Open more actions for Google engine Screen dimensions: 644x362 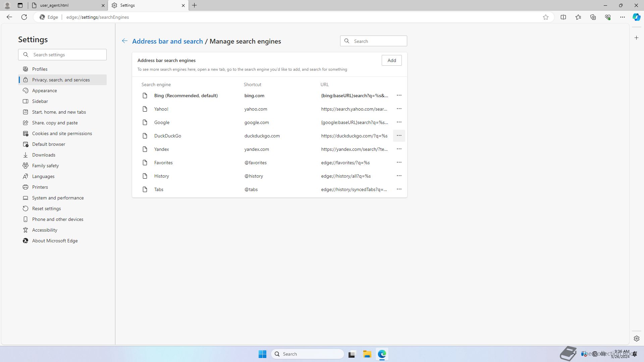pos(399,122)
